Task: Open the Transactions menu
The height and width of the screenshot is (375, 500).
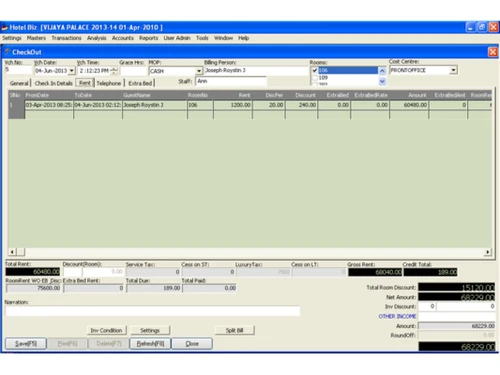Action: [x=66, y=38]
